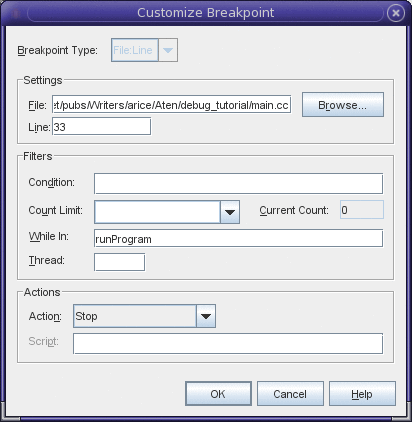Focus the Line number field showing 33

coord(101,127)
